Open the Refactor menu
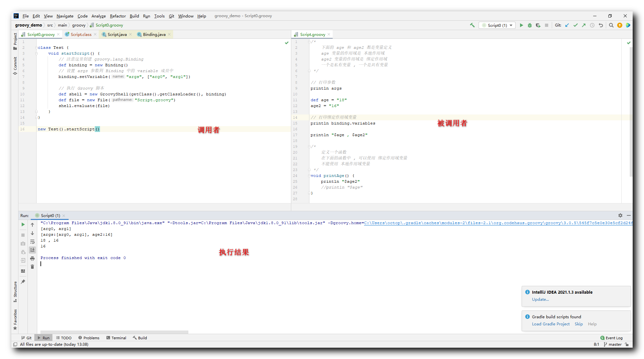This screenshot has height=359, width=644. coord(118,16)
